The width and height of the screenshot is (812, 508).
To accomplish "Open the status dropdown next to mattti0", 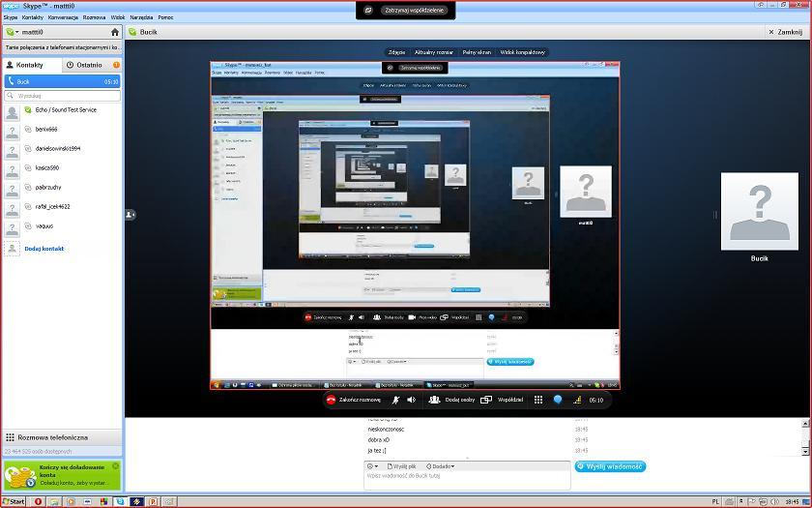I will [12, 32].
